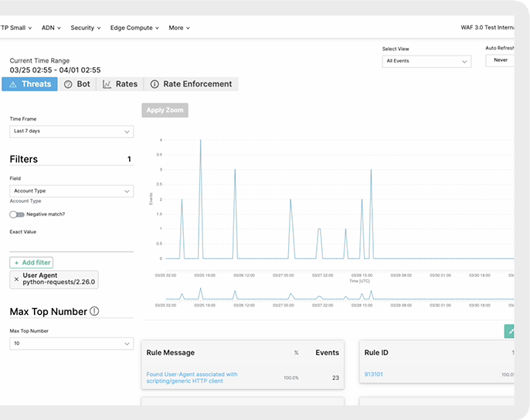Image resolution: width=530 pixels, height=420 pixels.
Task: Open the Max Top Number dropdown
Action: (x=72, y=344)
